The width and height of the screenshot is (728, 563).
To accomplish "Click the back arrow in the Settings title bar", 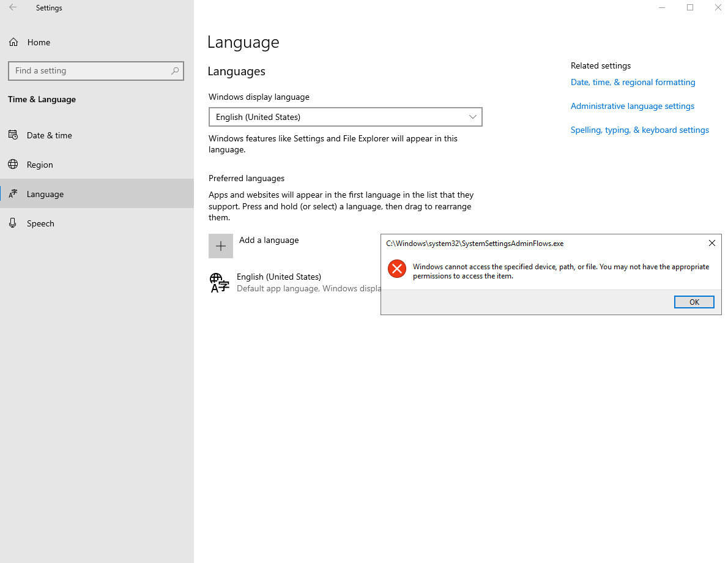I will click(x=13, y=7).
